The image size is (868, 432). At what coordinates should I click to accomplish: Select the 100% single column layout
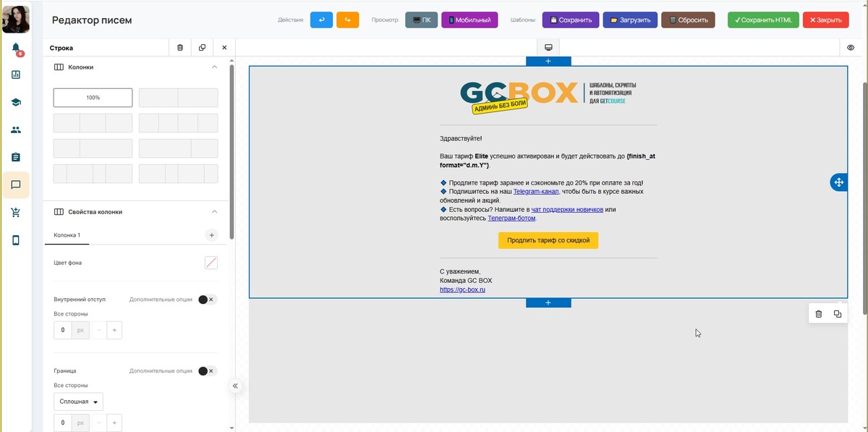[x=93, y=98]
